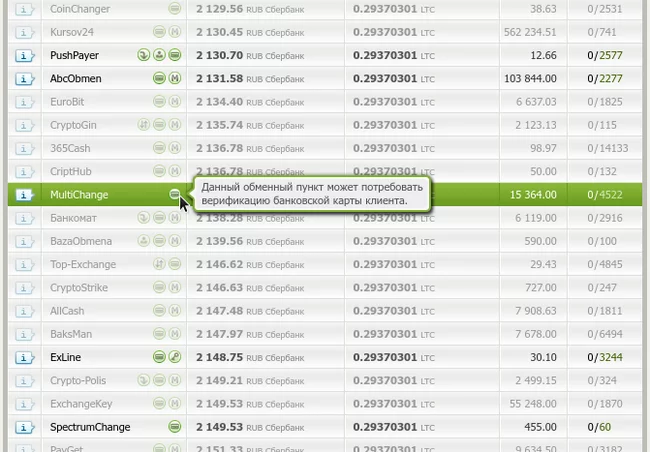Image resolution: width=650 pixels, height=452 pixels.
Task: Open the Top-Exchange exchanger link
Action: click(83, 265)
